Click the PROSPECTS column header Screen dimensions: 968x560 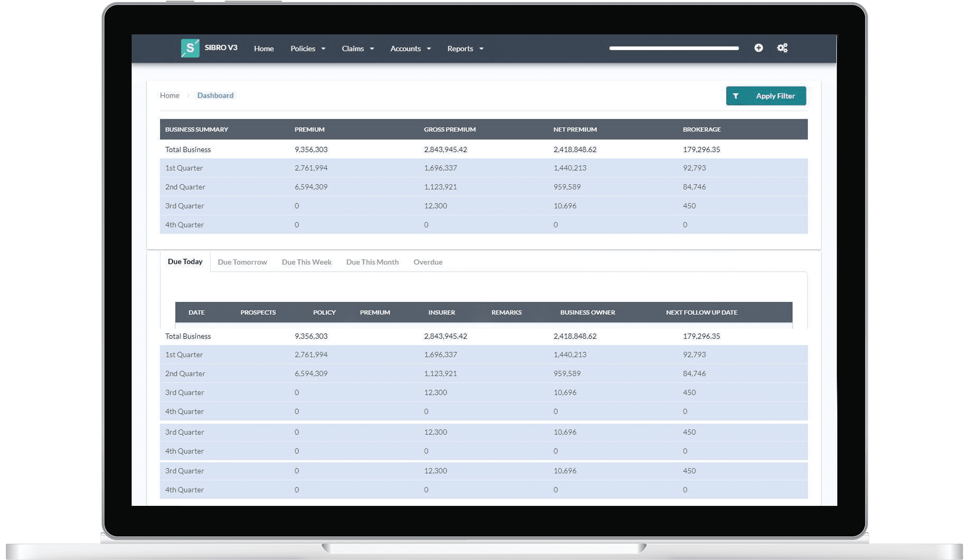coord(258,312)
